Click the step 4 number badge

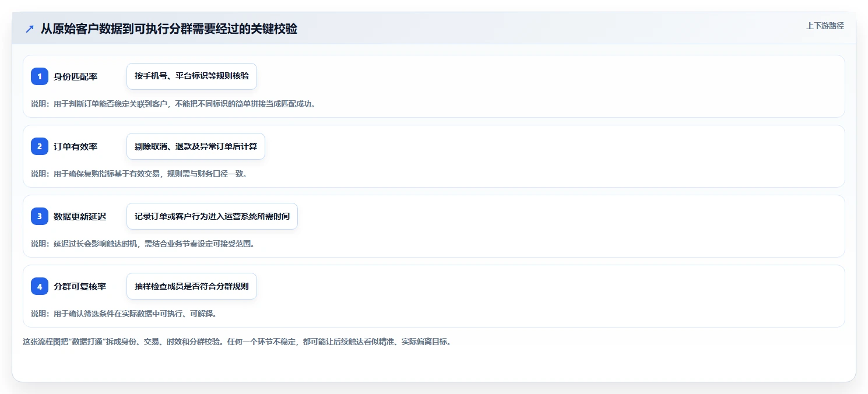tap(40, 286)
